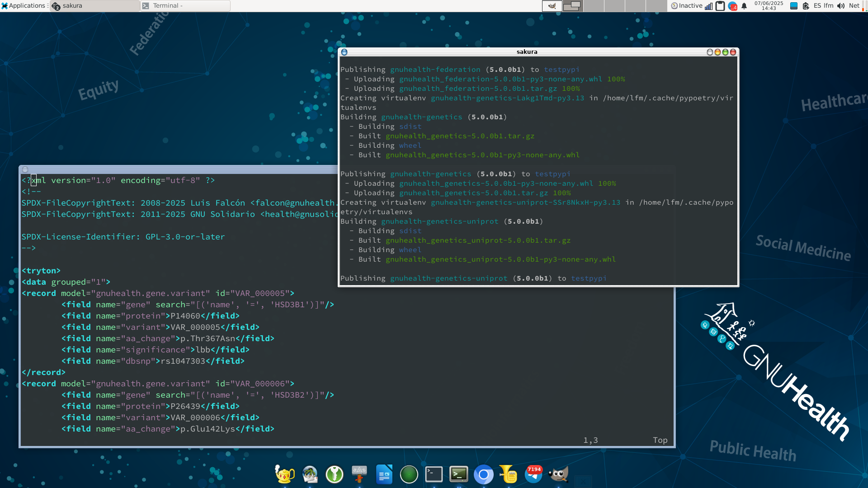Open Telegram with 7194 badge in the dock

(533, 474)
